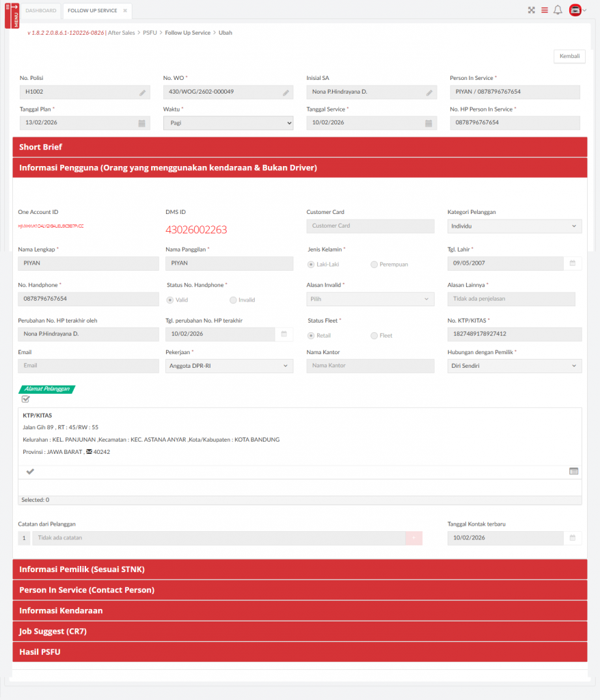
Task: Expand the Pekerjaan dropdown
Action: tap(229, 366)
